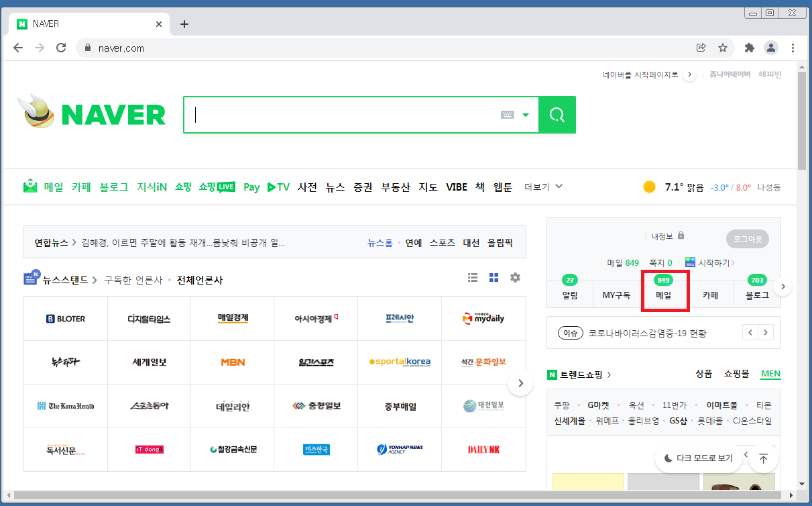Open newsstand settings gear icon
Screen dimensions: 812x506
pos(515,278)
